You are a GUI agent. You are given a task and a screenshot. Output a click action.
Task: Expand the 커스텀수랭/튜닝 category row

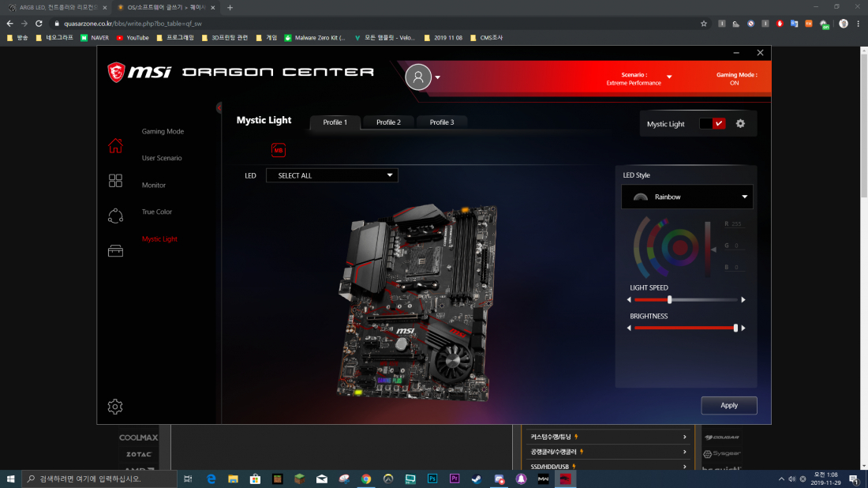[x=608, y=437]
